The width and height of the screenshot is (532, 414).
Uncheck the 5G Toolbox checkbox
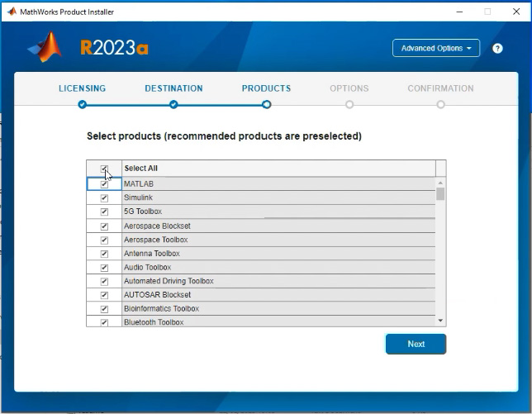point(104,212)
